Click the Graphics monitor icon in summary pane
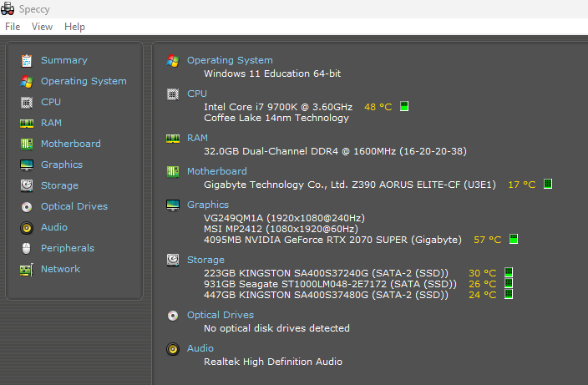This screenshot has width=588, height=385. [173, 205]
